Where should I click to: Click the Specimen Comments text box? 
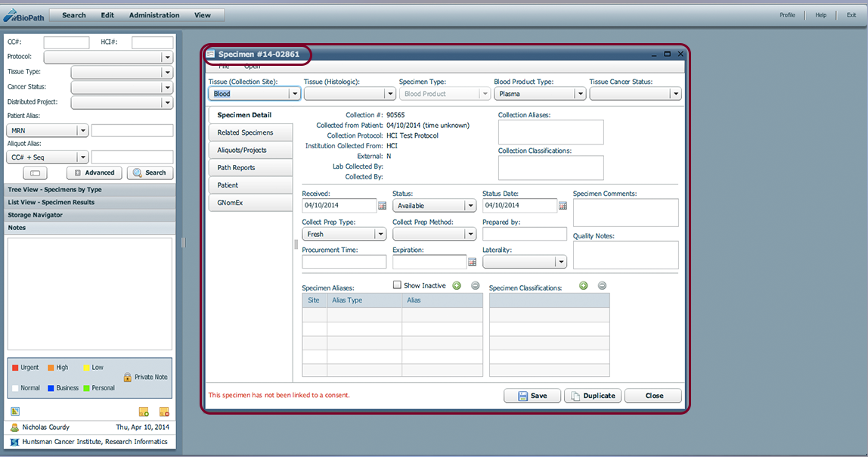(x=625, y=213)
